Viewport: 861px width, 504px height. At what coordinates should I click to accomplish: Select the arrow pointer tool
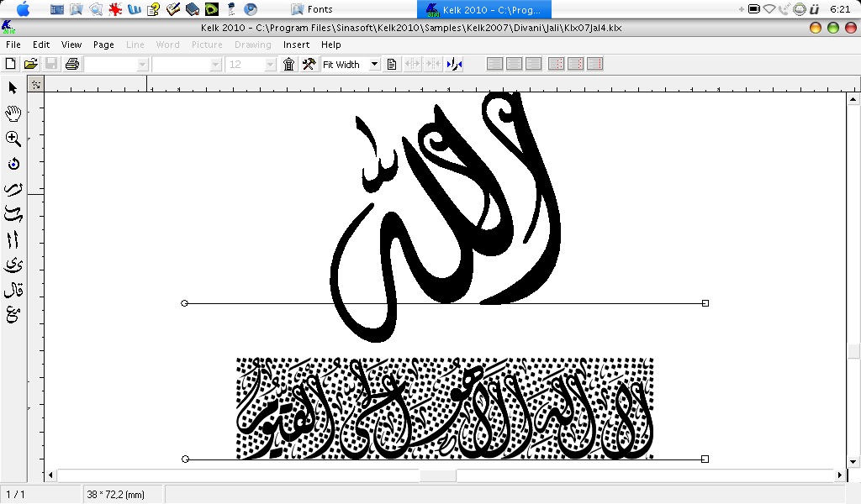click(x=13, y=87)
